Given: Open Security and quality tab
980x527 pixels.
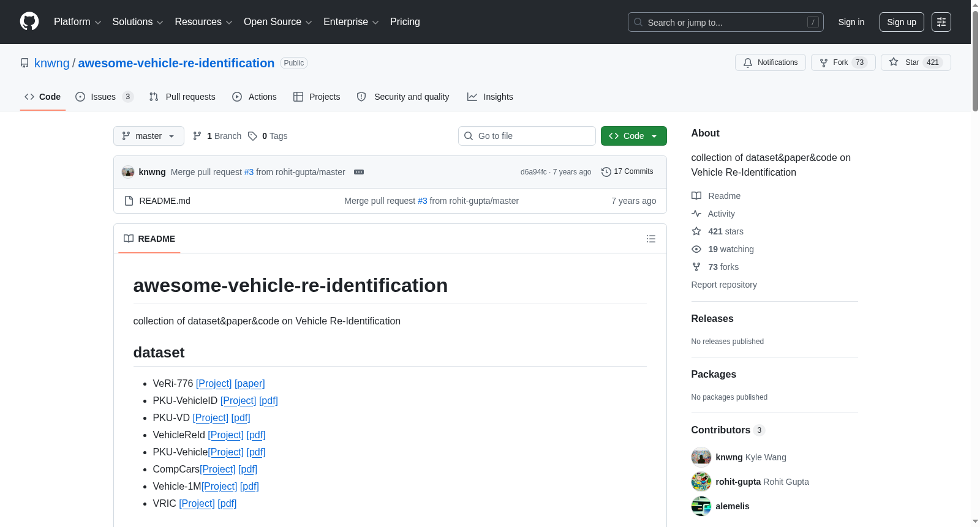Looking at the screenshot, I should (403, 97).
